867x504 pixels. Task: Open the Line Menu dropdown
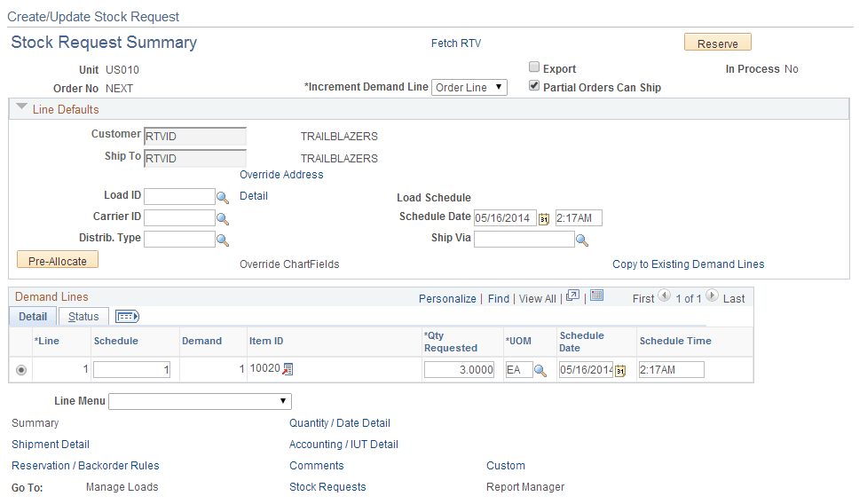[201, 401]
